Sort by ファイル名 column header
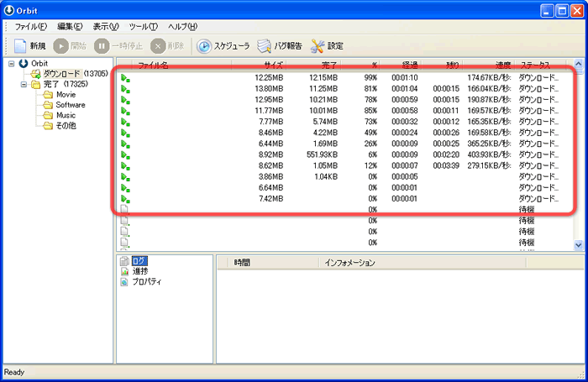588x382 pixels. click(181, 65)
